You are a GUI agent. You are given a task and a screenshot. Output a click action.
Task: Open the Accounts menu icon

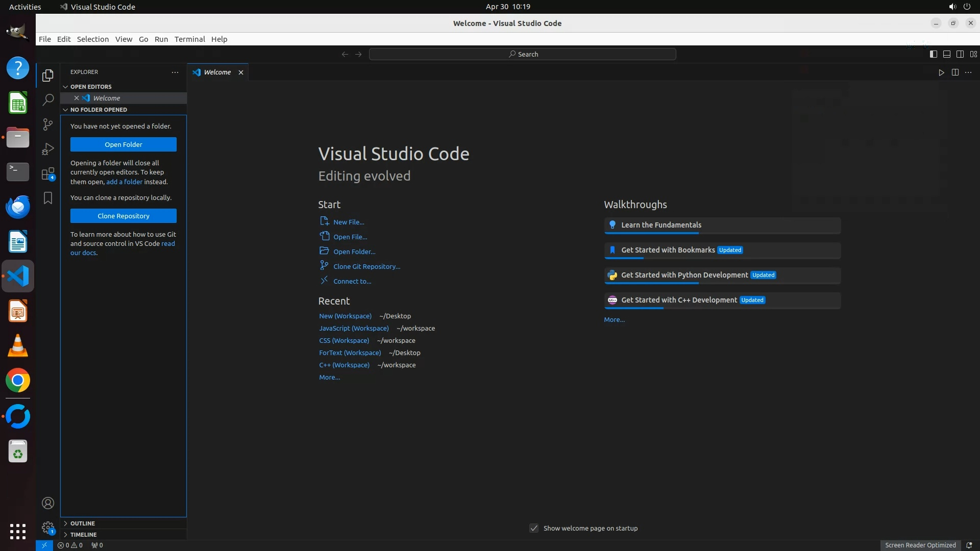coord(48,503)
